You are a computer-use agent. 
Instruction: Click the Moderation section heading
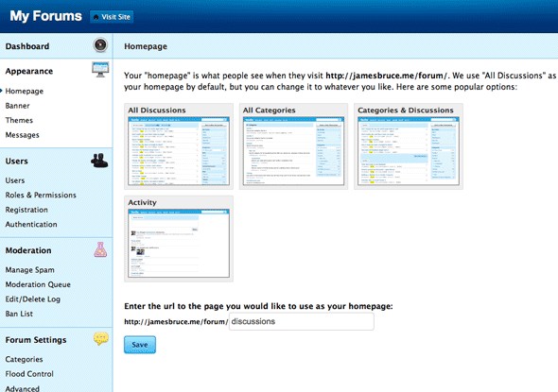pyautogui.click(x=28, y=250)
